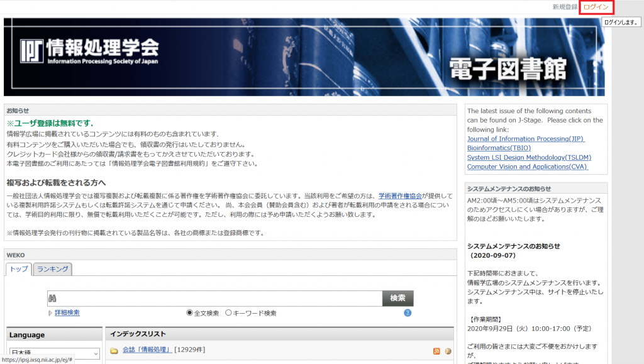
Task: Open System LSI Design Methodology(TSLDM) link
Action: [529, 158]
